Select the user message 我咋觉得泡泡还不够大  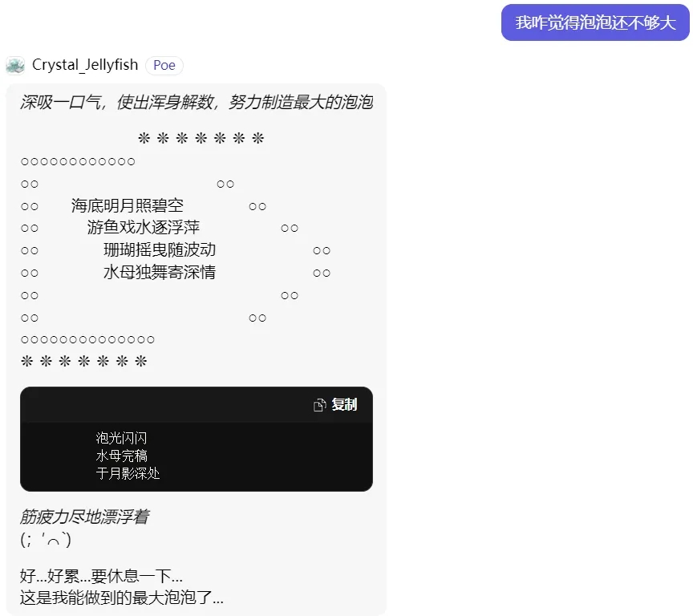click(595, 22)
